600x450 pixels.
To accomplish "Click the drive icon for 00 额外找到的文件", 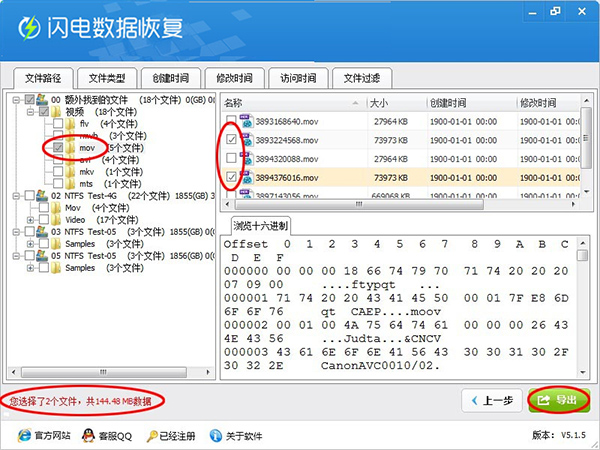I will pyautogui.click(x=42, y=99).
